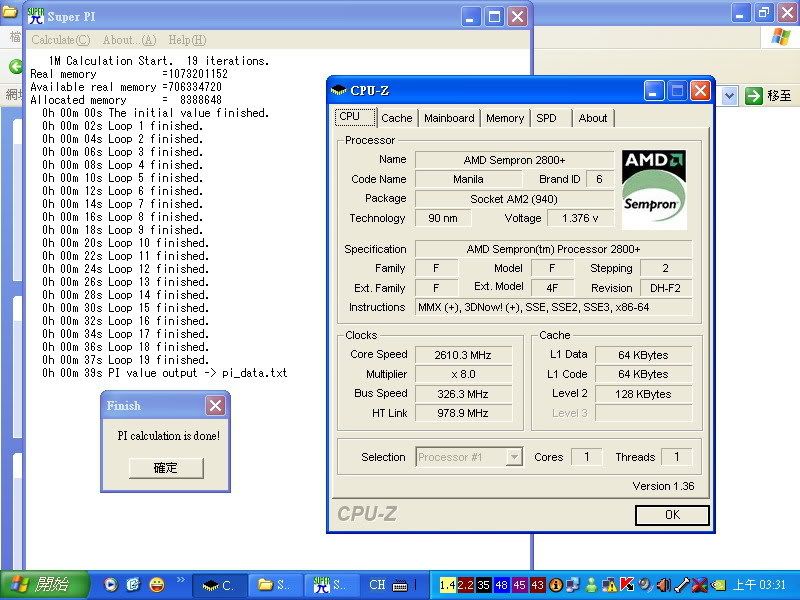Click the Code Name value Manila
This screenshot has width=800, height=600.
click(468, 179)
